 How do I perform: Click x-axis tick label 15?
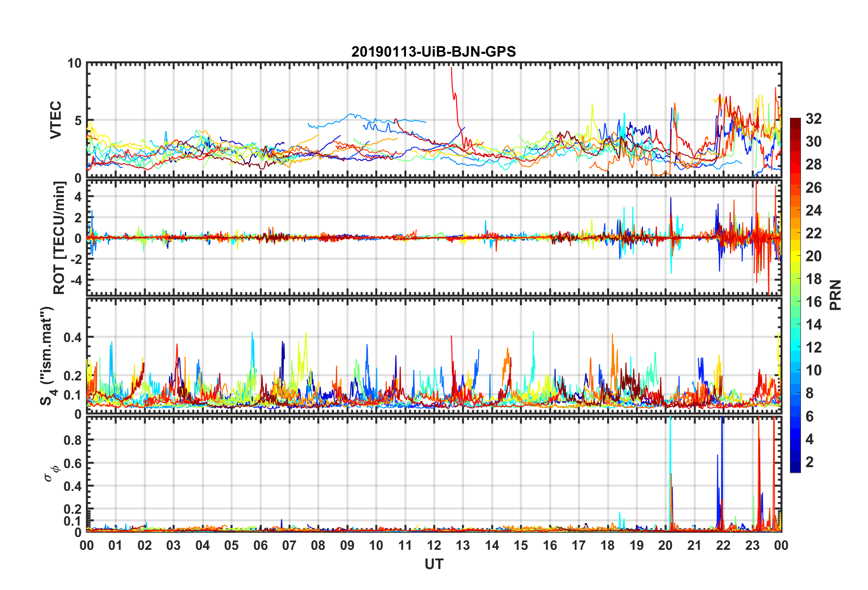pos(521,545)
